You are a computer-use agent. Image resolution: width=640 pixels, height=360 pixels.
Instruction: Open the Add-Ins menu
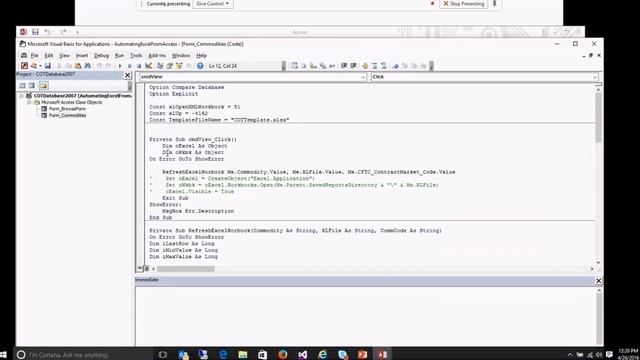click(157, 56)
